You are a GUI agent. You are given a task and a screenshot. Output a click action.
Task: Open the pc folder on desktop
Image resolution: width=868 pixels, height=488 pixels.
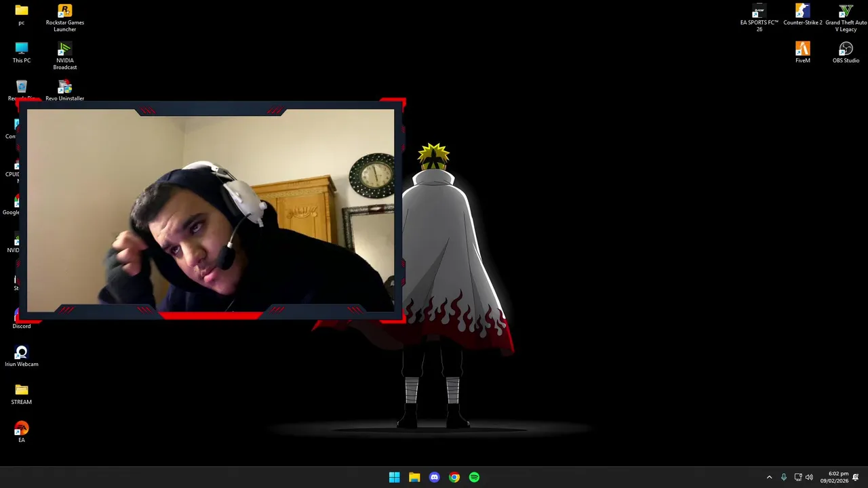click(x=21, y=15)
